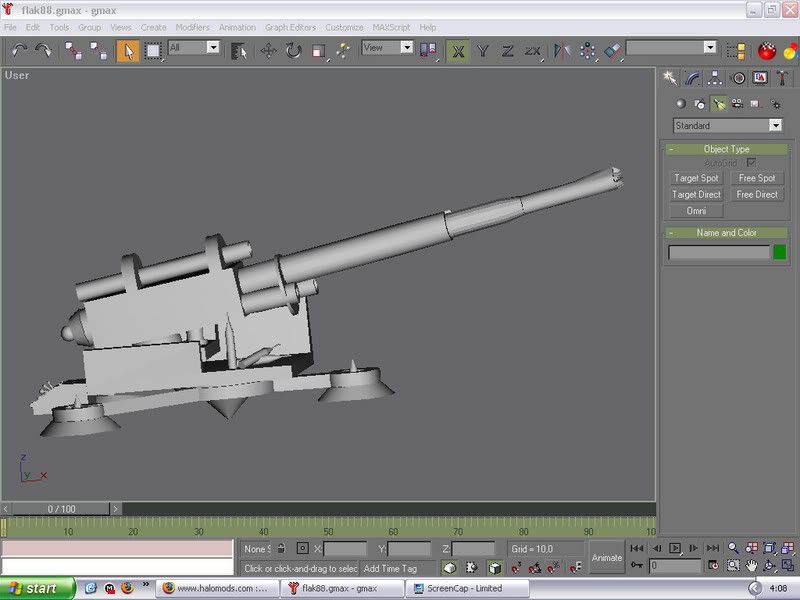Open the Graph Editors menu
This screenshot has height=600, width=800.
click(x=290, y=27)
